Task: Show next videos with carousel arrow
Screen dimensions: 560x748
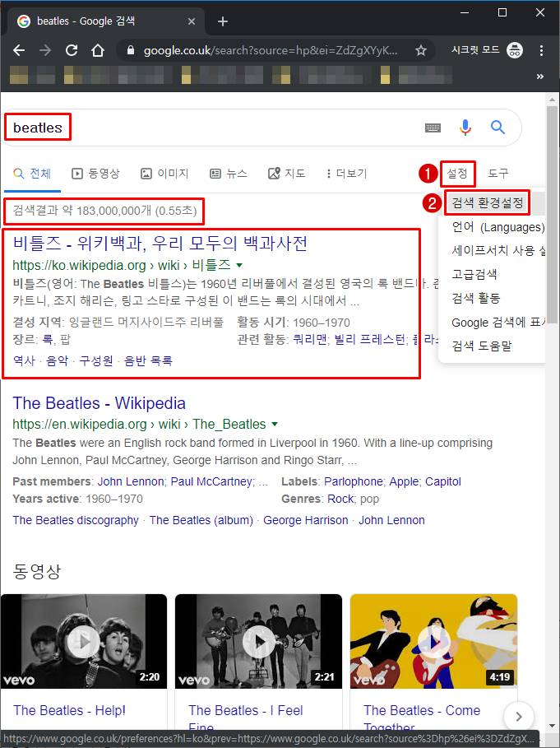Action: click(x=519, y=716)
